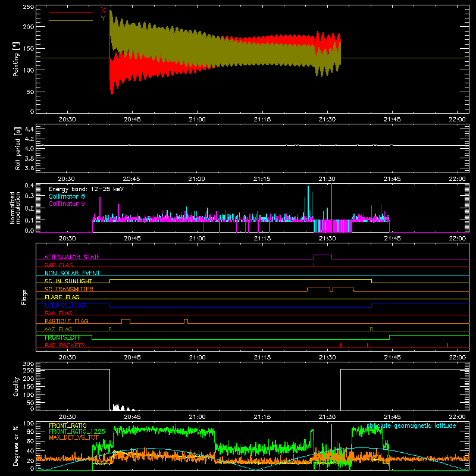476x476 pixels.
Task: Click the Normalized modulation axis title
Action: point(15,208)
